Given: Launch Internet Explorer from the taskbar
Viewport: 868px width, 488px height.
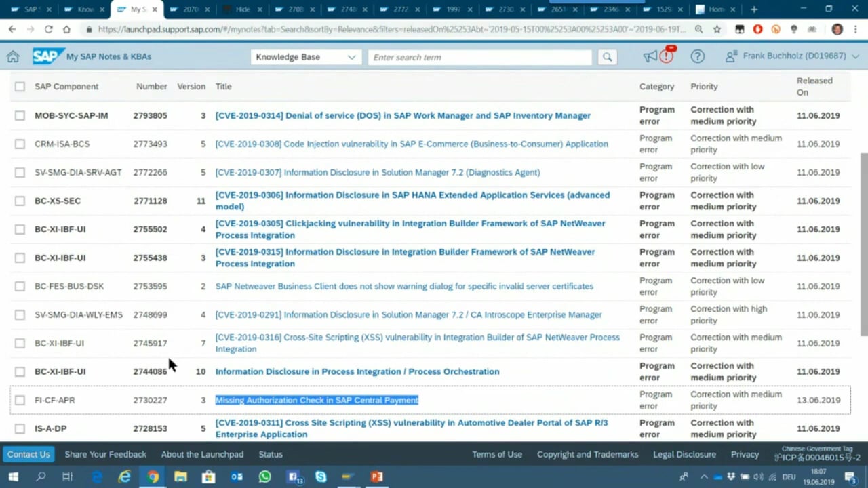Looking at the screenshot, I should point(125,477).
